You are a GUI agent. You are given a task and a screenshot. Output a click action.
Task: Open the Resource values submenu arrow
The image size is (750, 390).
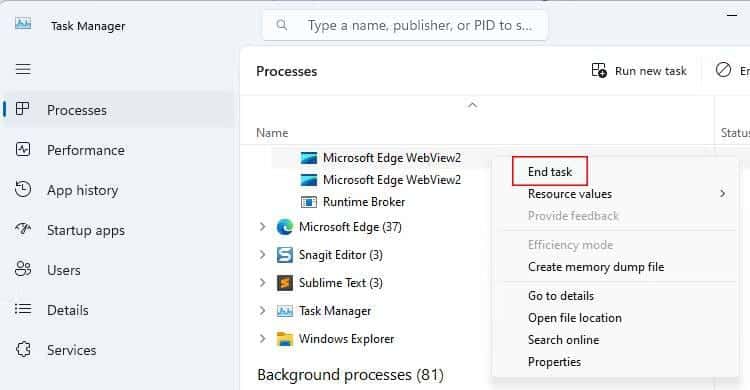point(723,193)
